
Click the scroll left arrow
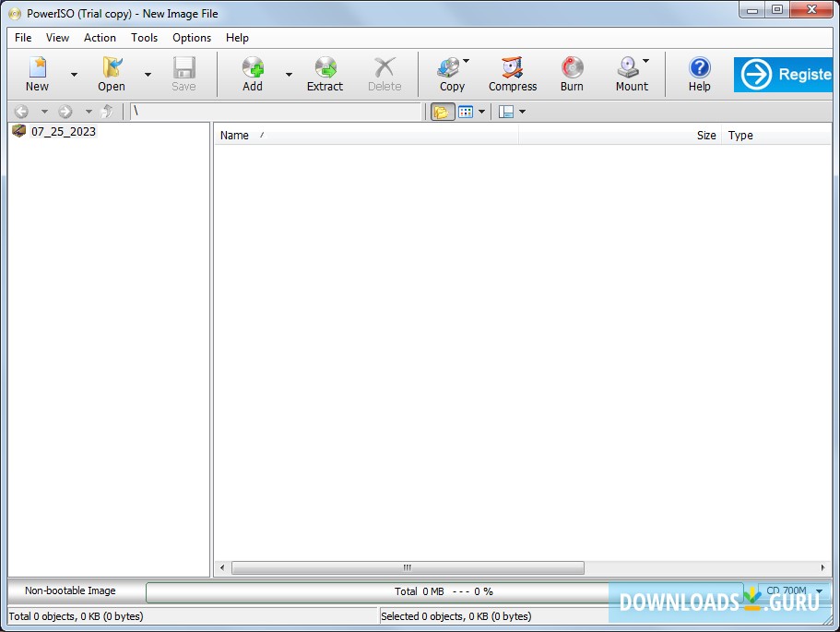pos(222,567)
